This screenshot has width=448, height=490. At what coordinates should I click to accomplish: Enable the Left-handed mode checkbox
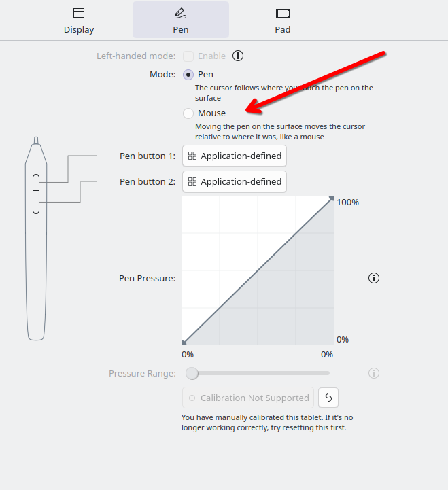(188, 56)
